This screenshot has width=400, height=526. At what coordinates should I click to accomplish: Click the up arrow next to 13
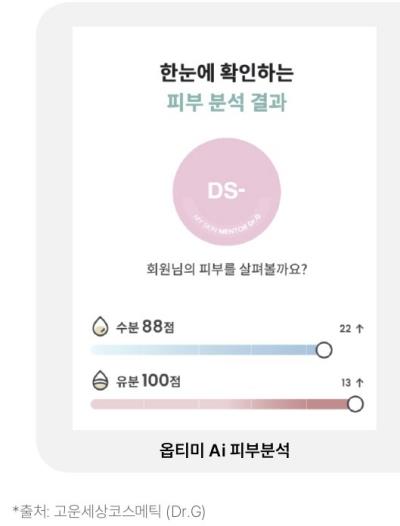pyautogui.click(x=359, y=382)
